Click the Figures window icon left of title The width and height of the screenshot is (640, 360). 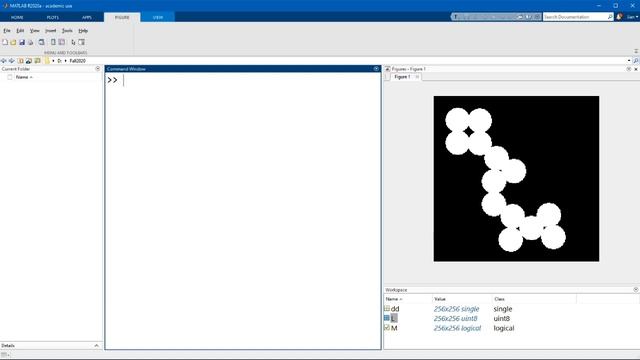[387, 69]
